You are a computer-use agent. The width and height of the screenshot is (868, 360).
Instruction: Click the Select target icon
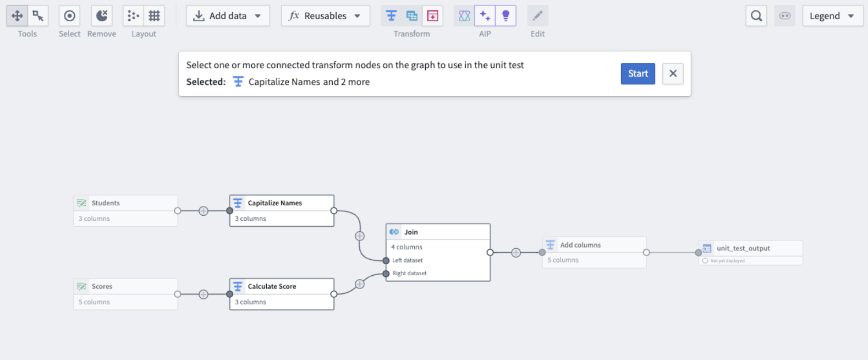pos(69,16)
